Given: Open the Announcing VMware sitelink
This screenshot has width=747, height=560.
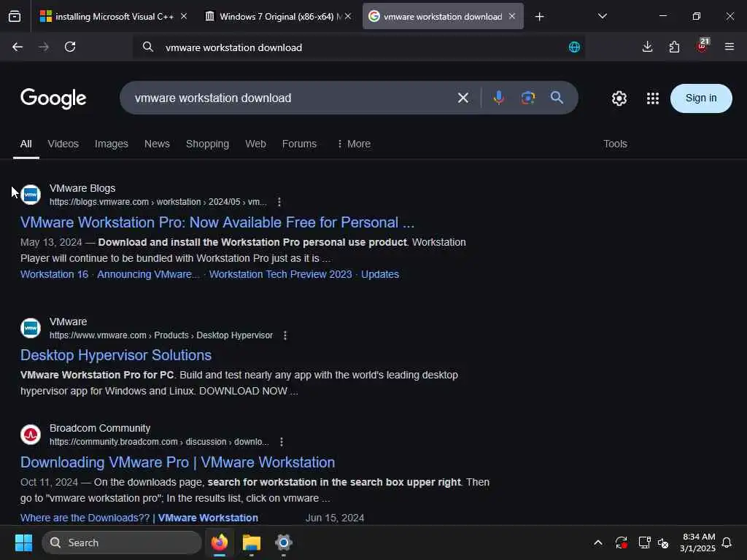Looking at the screenshot, I should click(x=148, y=274).
